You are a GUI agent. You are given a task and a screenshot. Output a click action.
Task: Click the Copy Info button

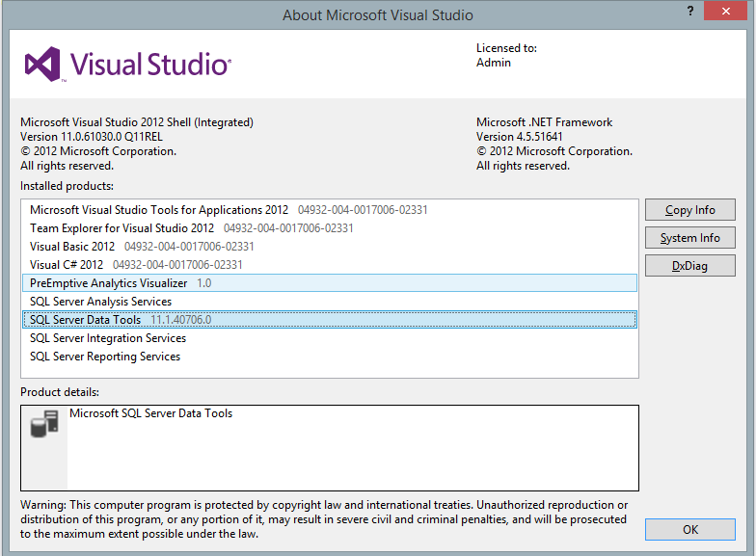tap(690, 210)
